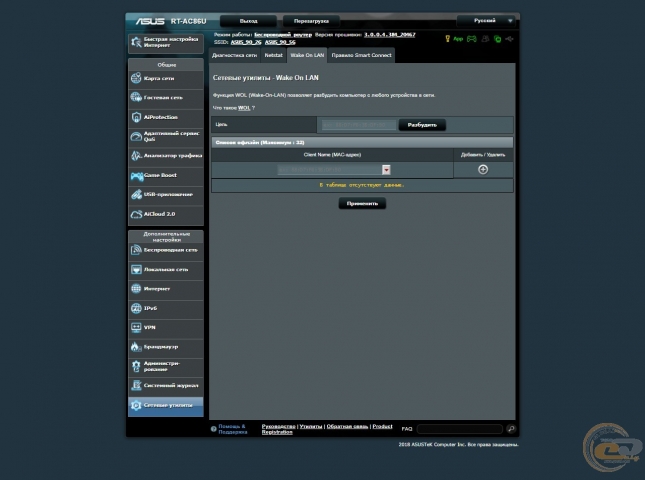
Task: Open Беспроводная сеть wireless icon
Action: [x=136, y=250]
